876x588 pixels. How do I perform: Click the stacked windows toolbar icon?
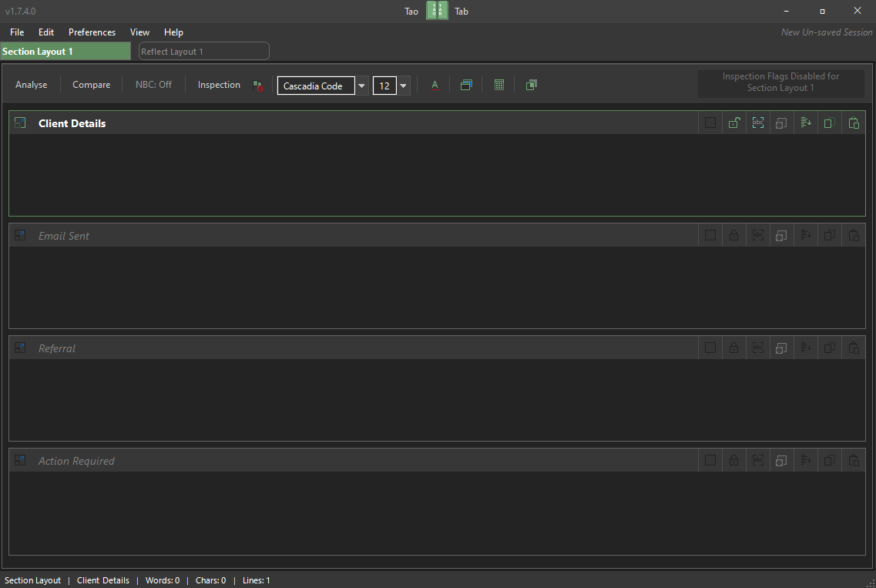pyautogui.click(x=466, y=85)
